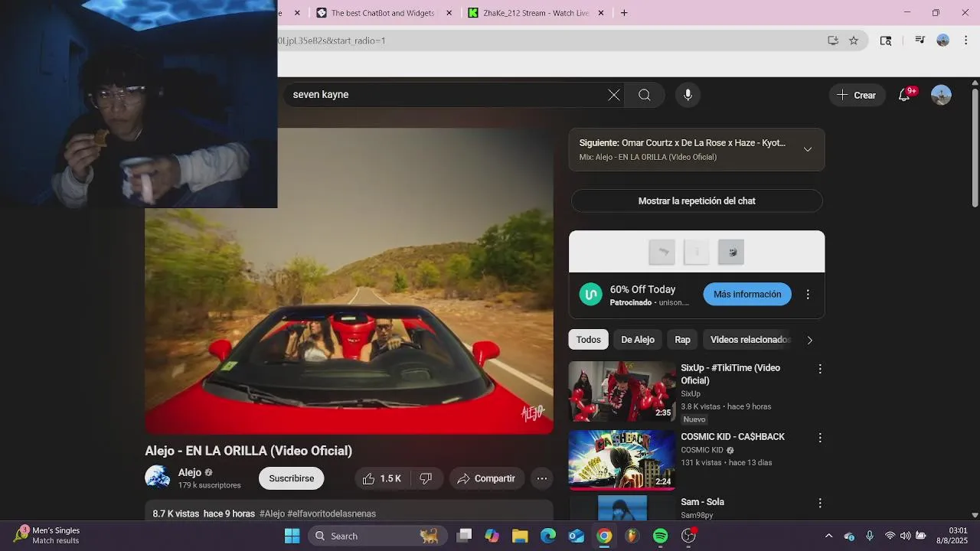The width and height of the screenshot is (980, 551).
Task: Select the Todos filter chip
Action: pyautogui.click(x=588, y=340)
